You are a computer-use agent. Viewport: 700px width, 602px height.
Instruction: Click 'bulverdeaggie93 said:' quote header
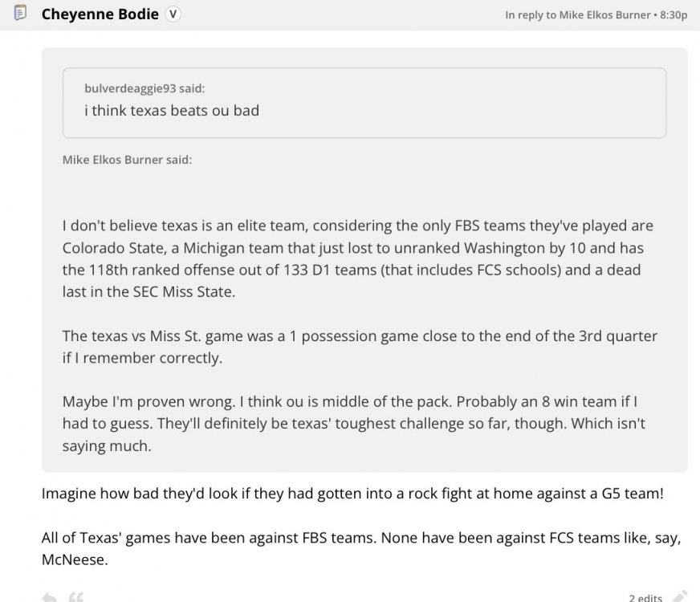[x=150, y=88]
